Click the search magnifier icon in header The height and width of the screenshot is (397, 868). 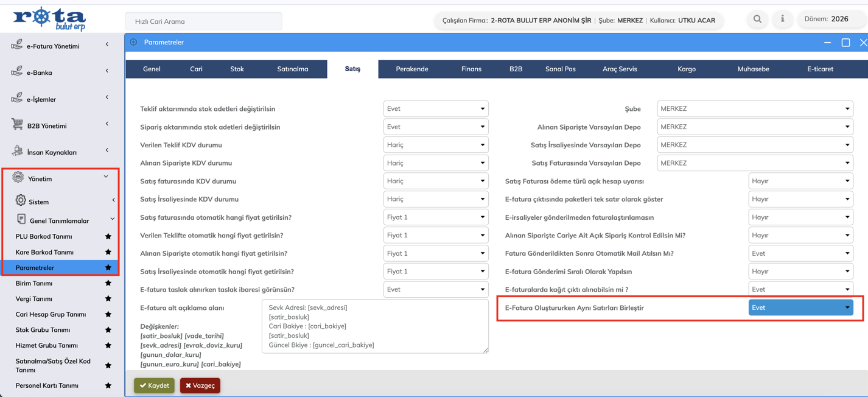[757, 19]
